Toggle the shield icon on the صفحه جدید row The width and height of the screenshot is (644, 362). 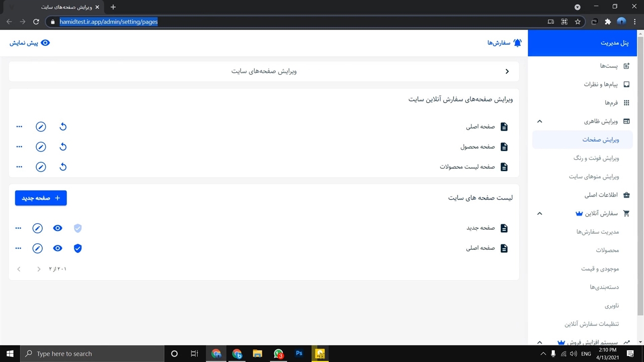(77, 228)
